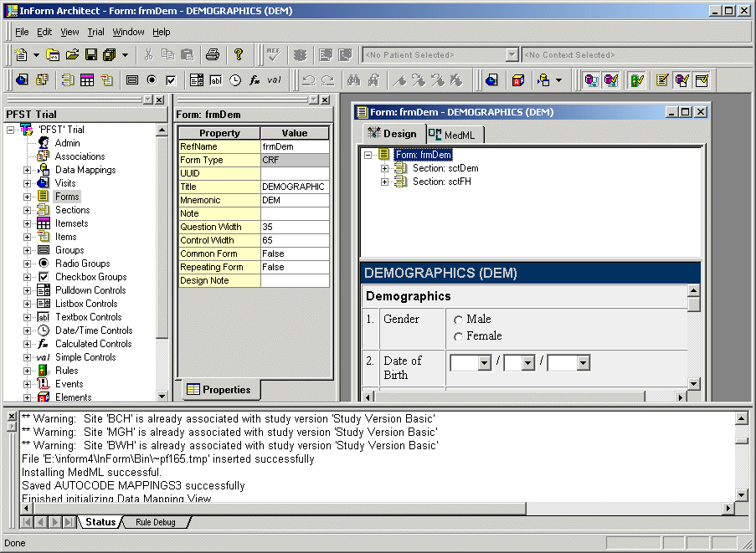Screen dimensions: 756x553
Task: Click the Save floppy disk icon
Action: (91, 55)
